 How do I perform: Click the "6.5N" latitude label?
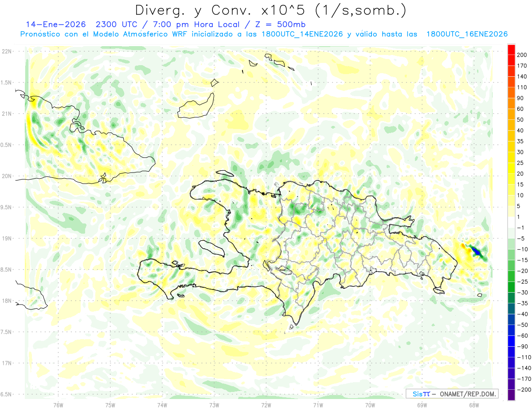point(6,394)
